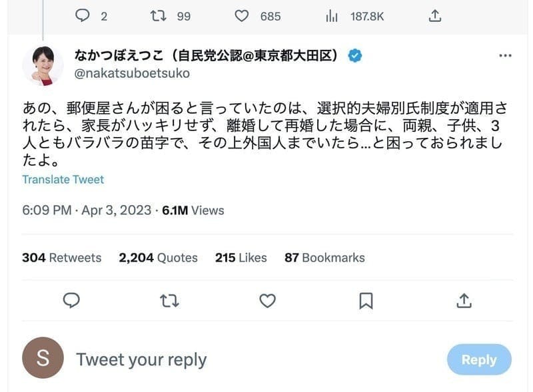The image size is (533, 392).
Task: Toggle the heart icon in the bottom action row
Action: 266,301
